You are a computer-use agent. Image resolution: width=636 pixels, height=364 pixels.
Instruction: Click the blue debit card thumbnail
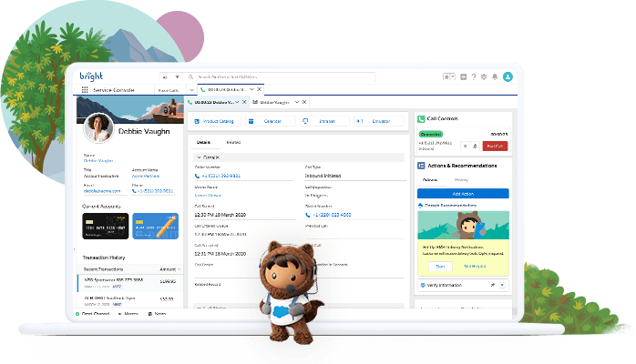155,226
